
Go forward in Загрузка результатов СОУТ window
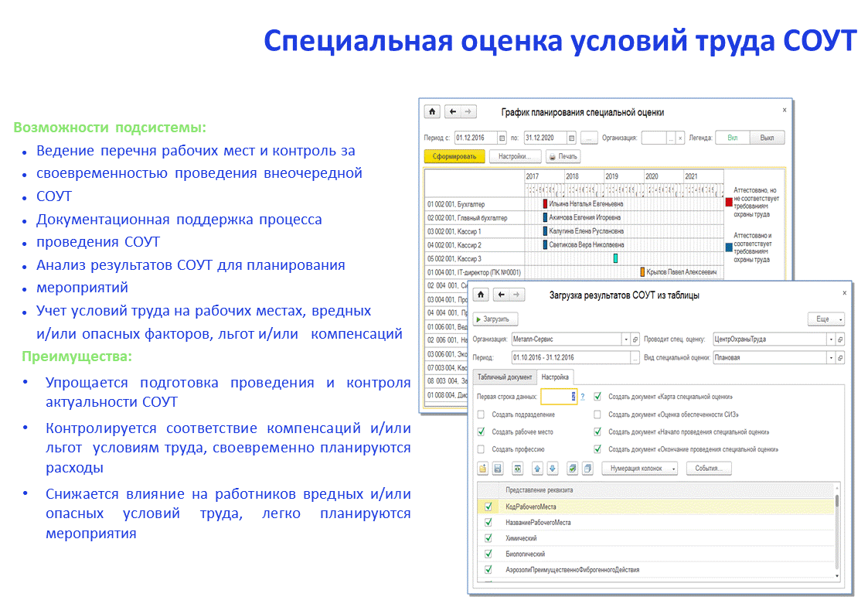(516, 295)
